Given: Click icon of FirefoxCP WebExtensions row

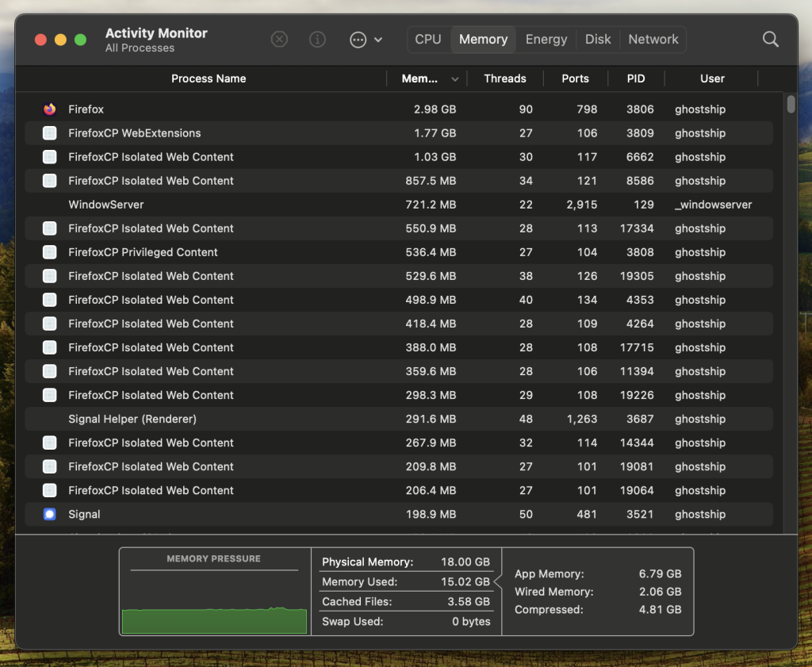Looking at the screenshot, I should coord(50,133).
